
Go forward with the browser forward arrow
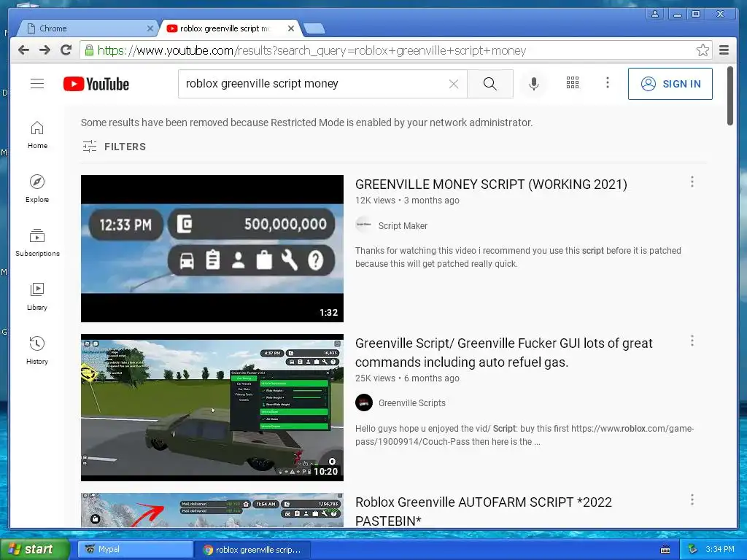coord(44,50)
